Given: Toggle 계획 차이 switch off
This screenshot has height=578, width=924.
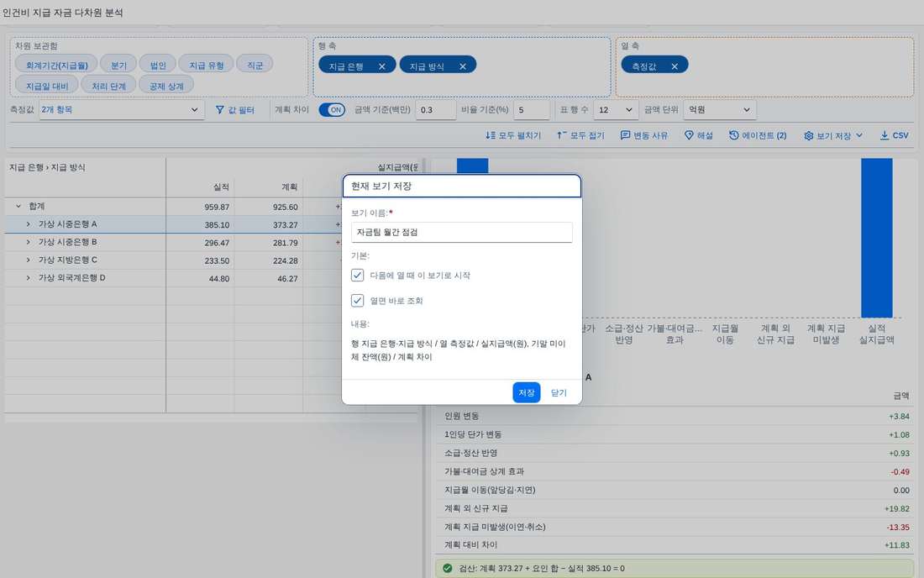Looking at the screenshot, I should coord(333,109).
